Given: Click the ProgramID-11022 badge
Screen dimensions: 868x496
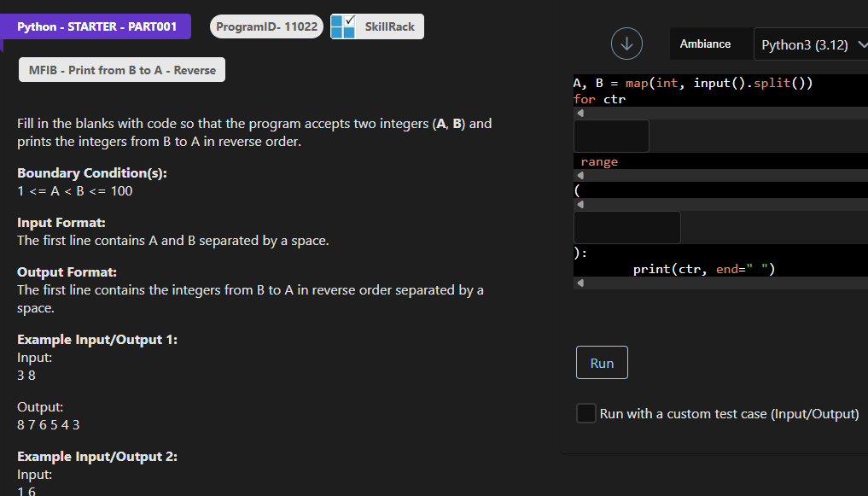Looking at the screenshot, I should click(265, 26).
